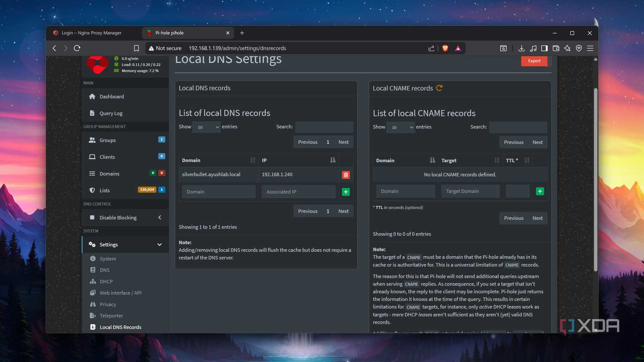Focus the Associated IP input field

click(299, 192)
